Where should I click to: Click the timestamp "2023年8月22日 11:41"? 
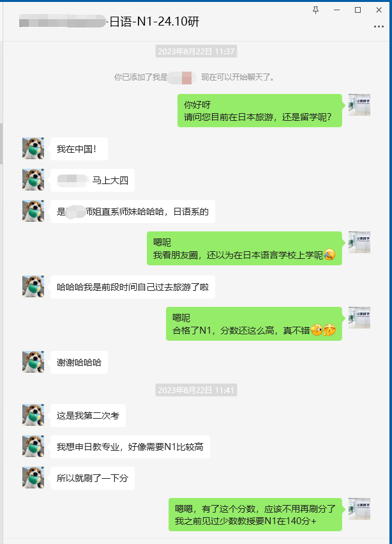(x=196, y=391)
